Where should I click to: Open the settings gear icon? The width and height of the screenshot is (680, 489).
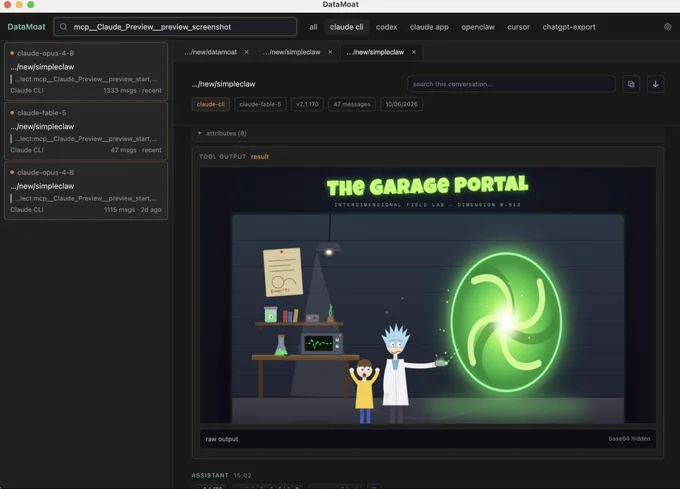click(x=667, y=27)
